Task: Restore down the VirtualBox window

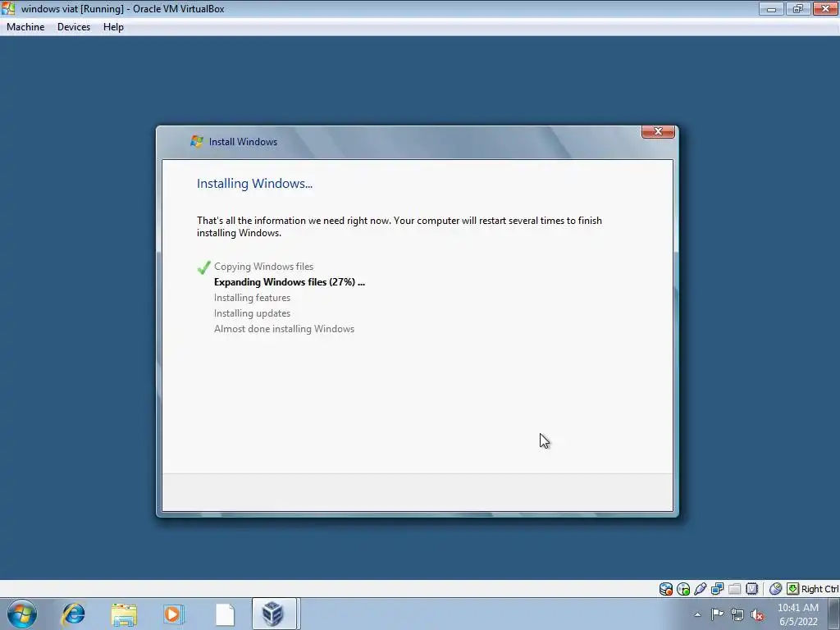Action: coord(797,8)
